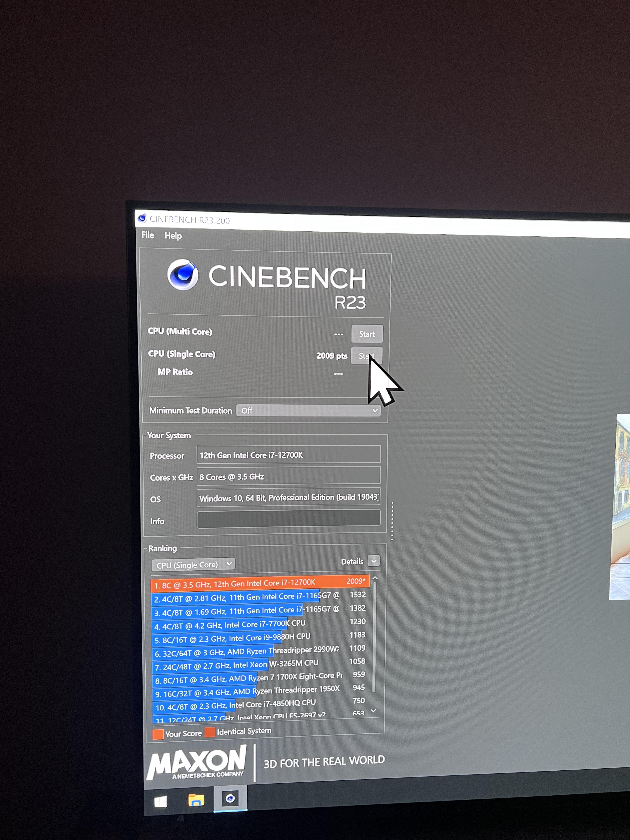
Task: Select the Threadripper 1950X ranking row
Action: (260, 691)
